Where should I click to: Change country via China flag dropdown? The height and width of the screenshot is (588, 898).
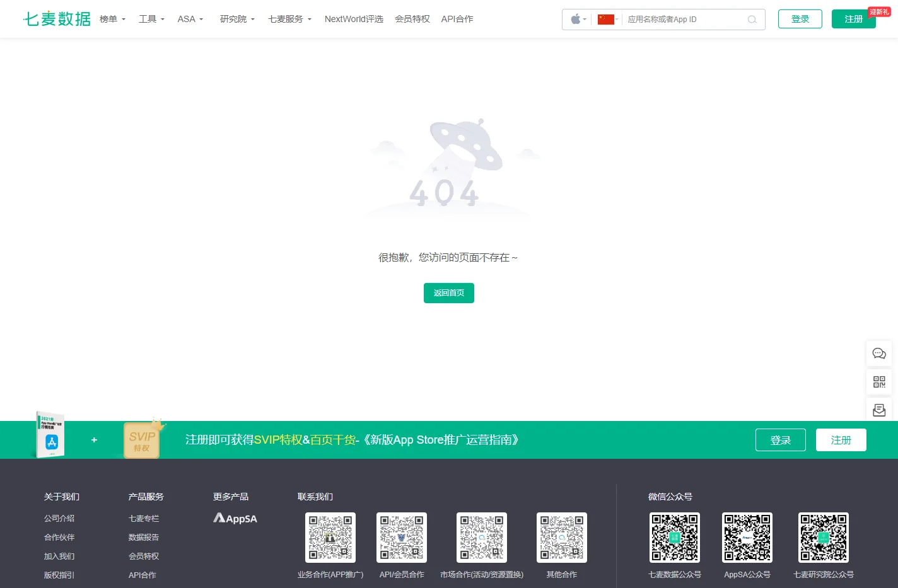(608, 20)
